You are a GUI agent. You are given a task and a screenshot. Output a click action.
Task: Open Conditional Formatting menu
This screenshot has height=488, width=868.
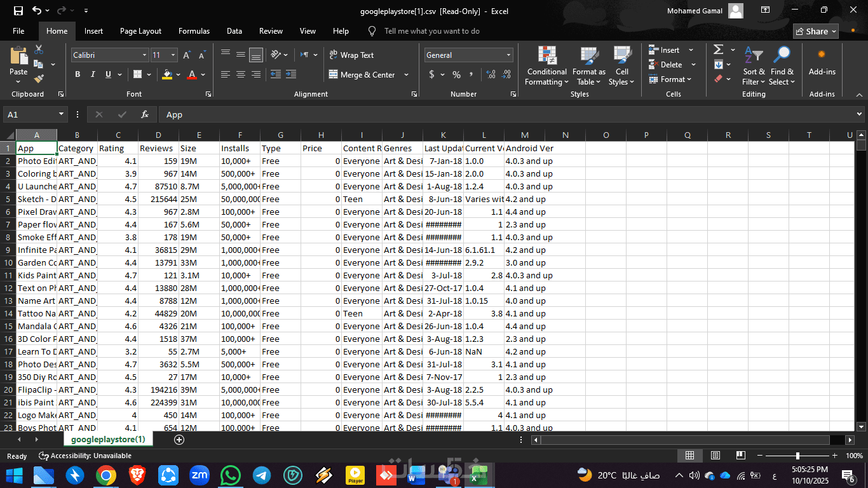click(x=547, y=66)
